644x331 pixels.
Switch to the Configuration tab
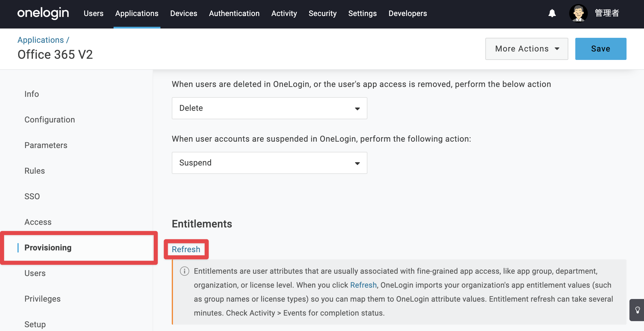(50, 120)
